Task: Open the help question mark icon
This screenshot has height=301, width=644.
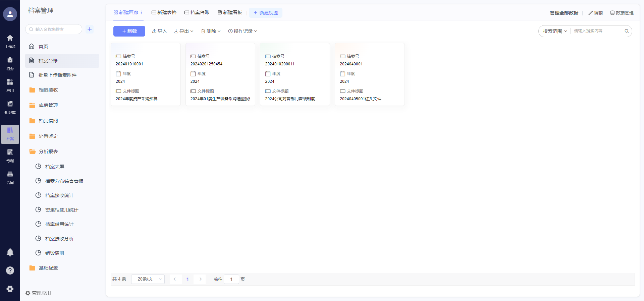Action: click(10, 270)
